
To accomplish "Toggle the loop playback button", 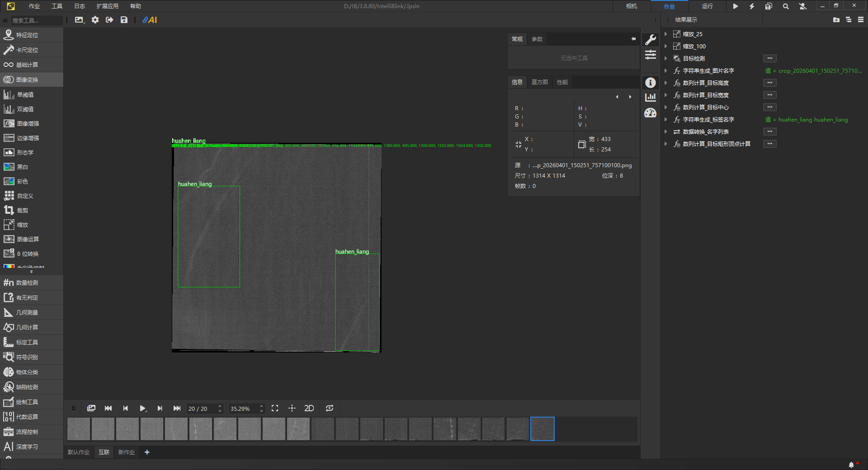I will tap(330, 409).
